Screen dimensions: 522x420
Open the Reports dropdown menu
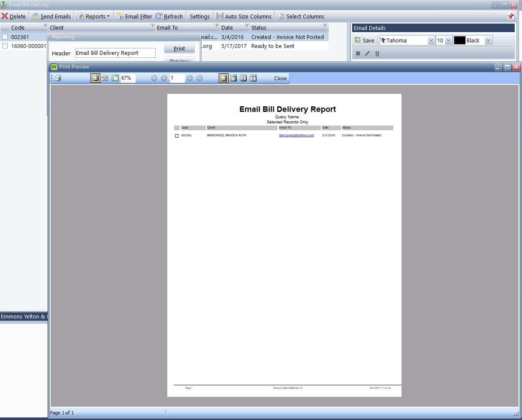(x=94, y=16)
